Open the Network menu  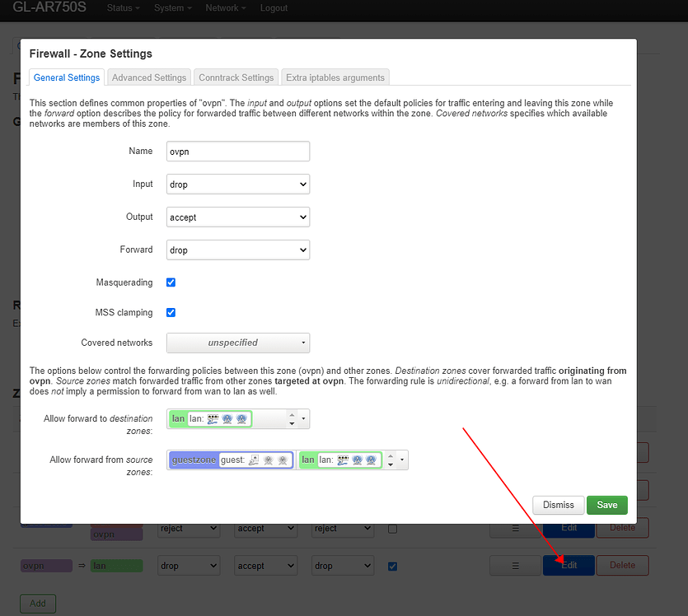click(225, 7)
